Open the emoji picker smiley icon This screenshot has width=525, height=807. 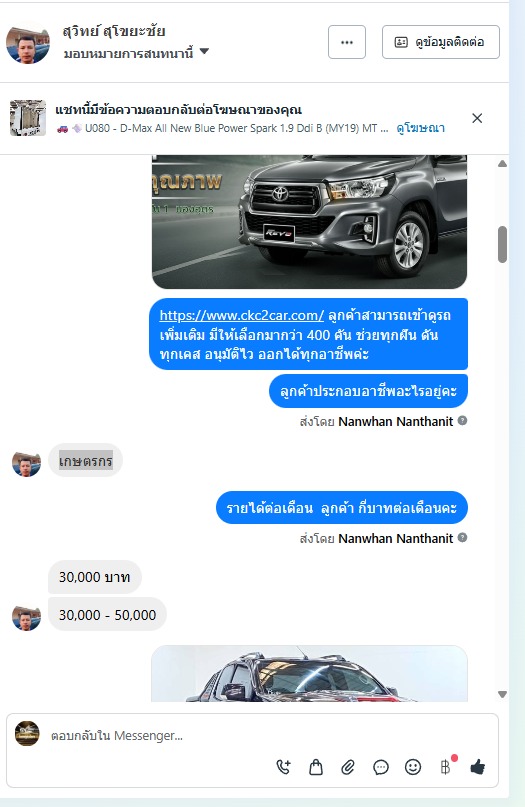[413, 767]
